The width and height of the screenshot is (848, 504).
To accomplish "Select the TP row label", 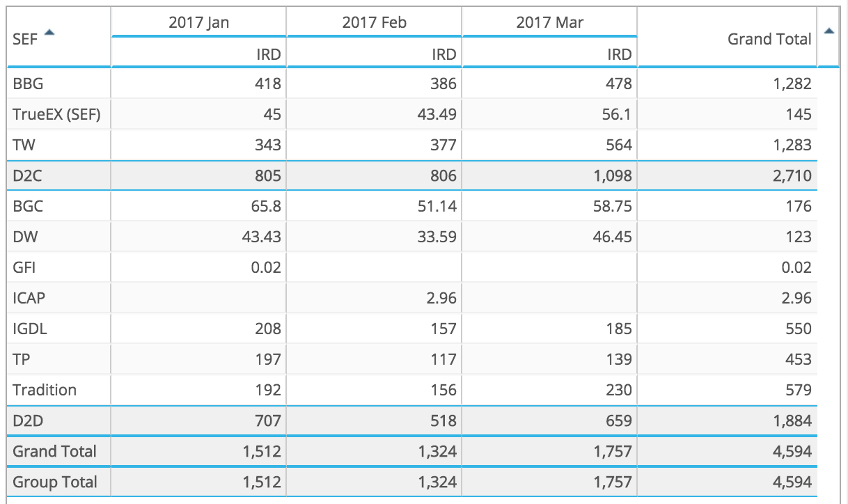I will coord(22,359).
